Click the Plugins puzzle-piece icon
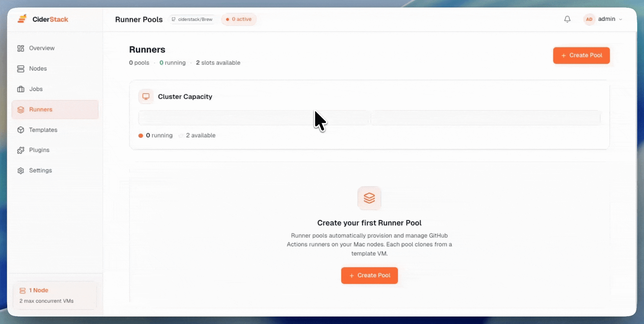 (x=20, y=150)
